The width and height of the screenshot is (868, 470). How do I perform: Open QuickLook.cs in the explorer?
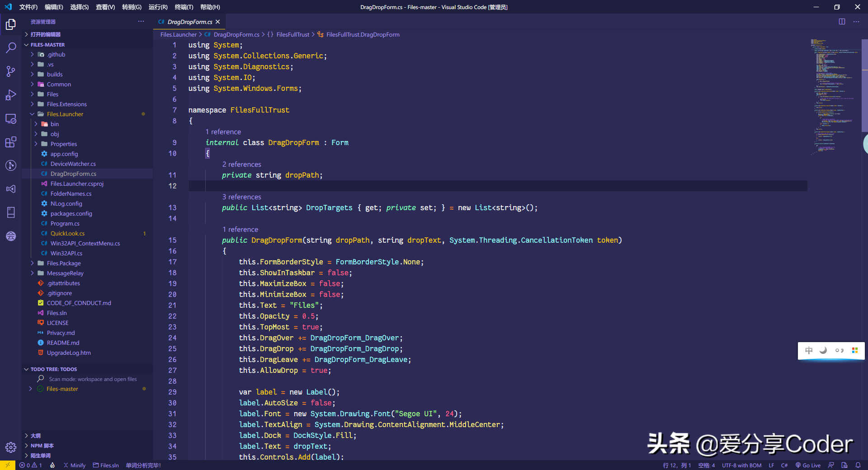(x=67, y=233)
